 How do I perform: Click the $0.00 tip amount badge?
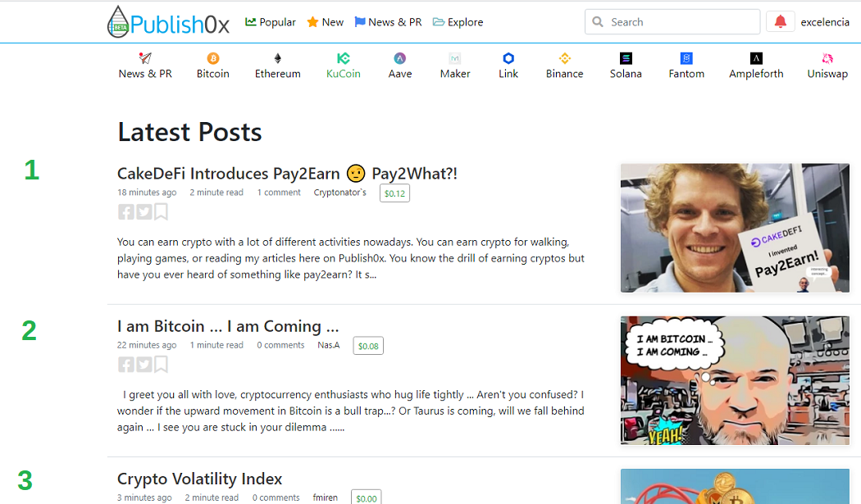367,498
